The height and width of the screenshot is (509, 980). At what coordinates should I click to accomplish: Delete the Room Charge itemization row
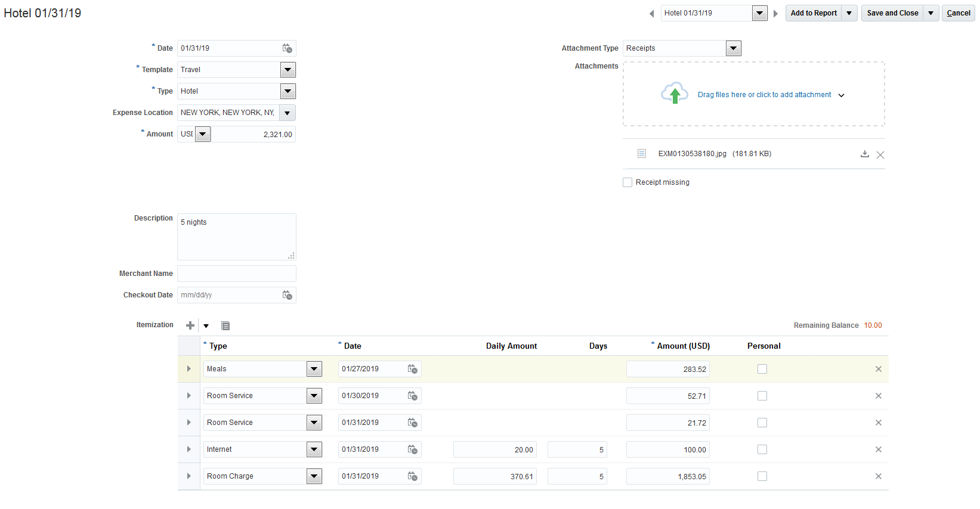(x=878, y=476)
